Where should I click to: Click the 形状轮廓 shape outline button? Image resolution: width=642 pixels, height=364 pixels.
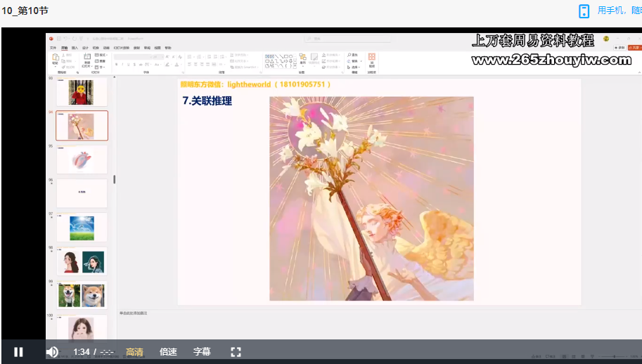pos(332,61)
